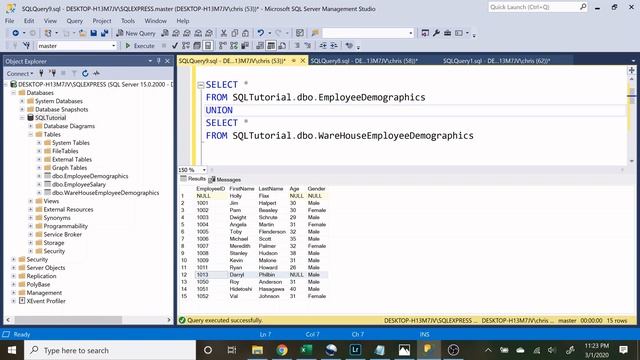Select the Results tab
Viewport: 640px width, 360px height.
193,179
